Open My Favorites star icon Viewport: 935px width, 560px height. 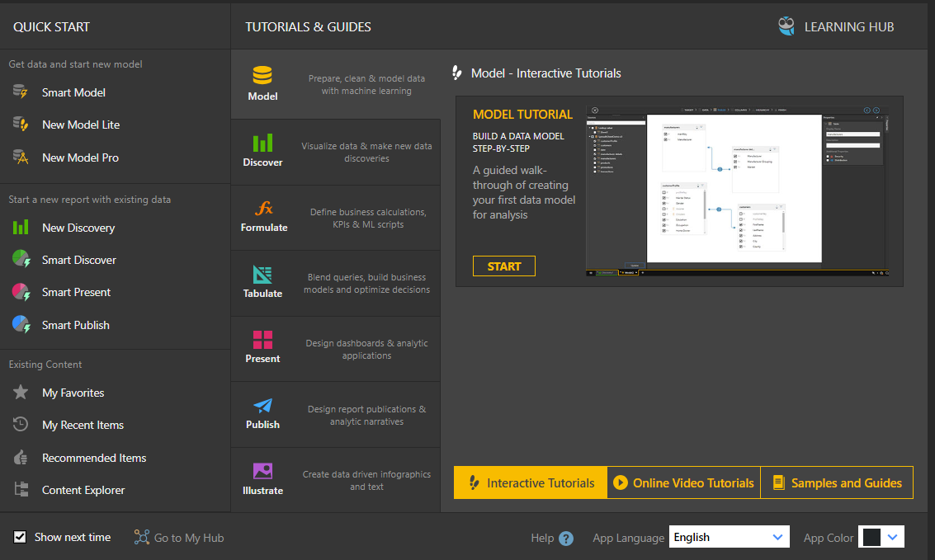tap(21, 392)
